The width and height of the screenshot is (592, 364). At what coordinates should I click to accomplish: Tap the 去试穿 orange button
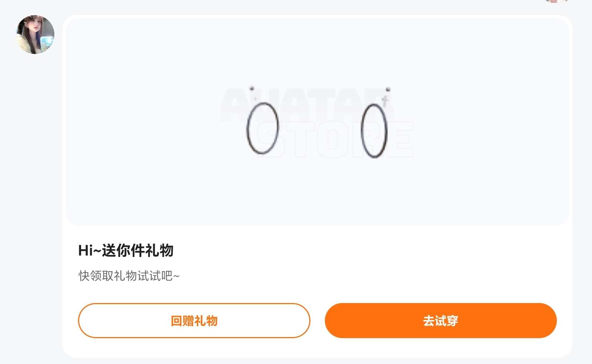pos(441,320)
